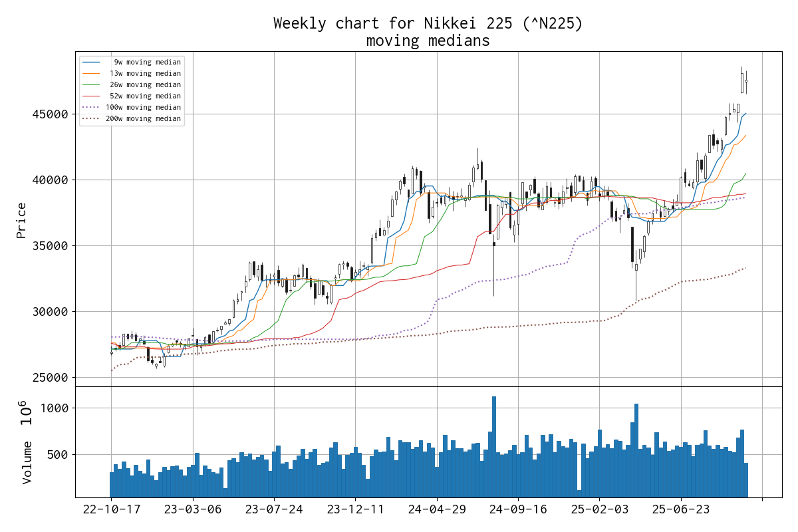798x532 pixels.
Task: Select the '26w moving median' legend entry
Action: click(x=132, y=84)
